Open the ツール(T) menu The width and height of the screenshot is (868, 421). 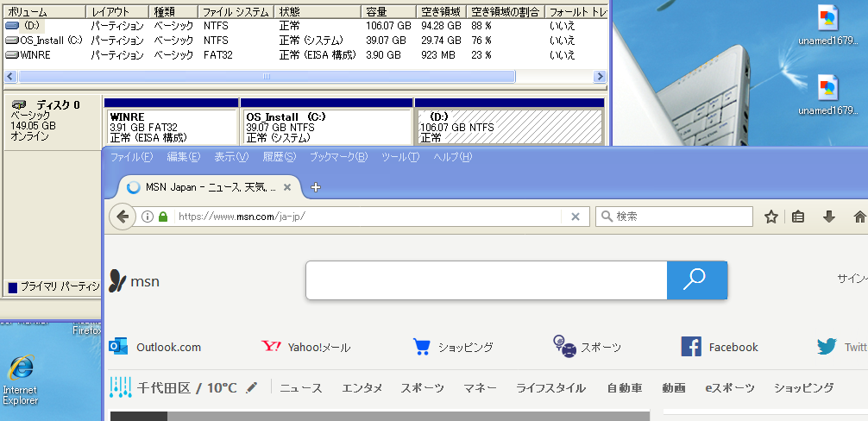pos(400,157)
